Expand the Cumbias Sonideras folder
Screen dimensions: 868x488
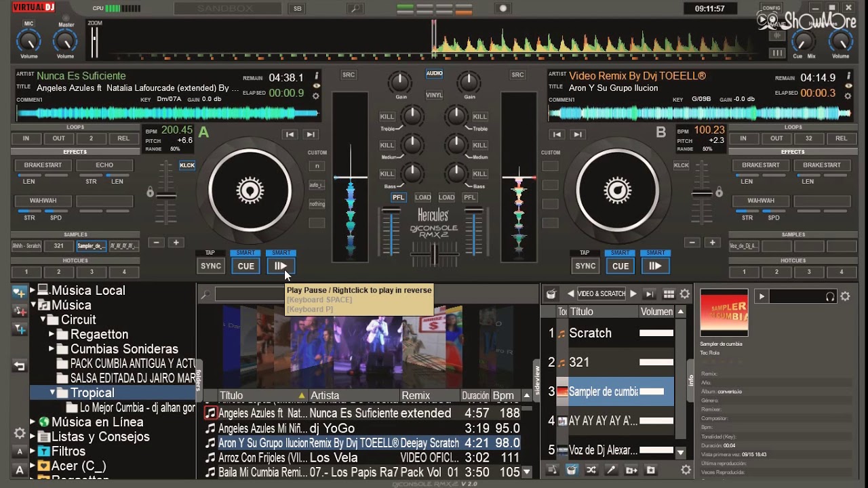(x=51, y=349)
